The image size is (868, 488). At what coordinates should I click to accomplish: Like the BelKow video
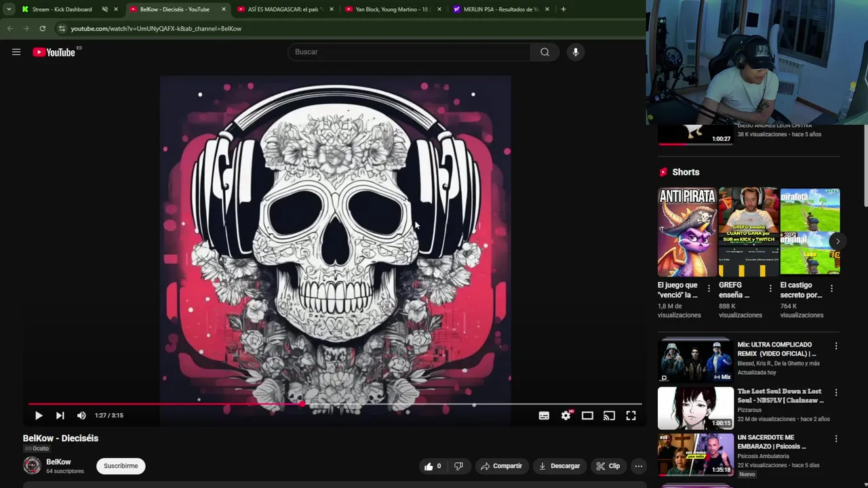432,466
